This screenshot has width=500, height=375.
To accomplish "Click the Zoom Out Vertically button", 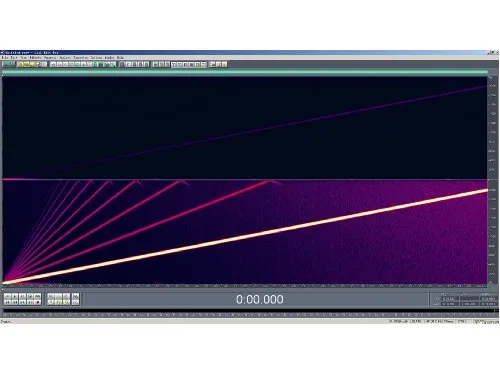I will pyautogui.click(x=76, y=302).
